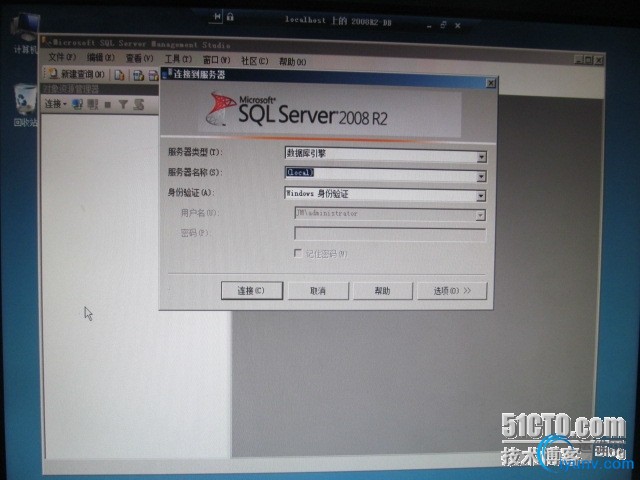Open the 帮助(H) menu
This screenshot has height=480, width=640.
coord(292,62)
